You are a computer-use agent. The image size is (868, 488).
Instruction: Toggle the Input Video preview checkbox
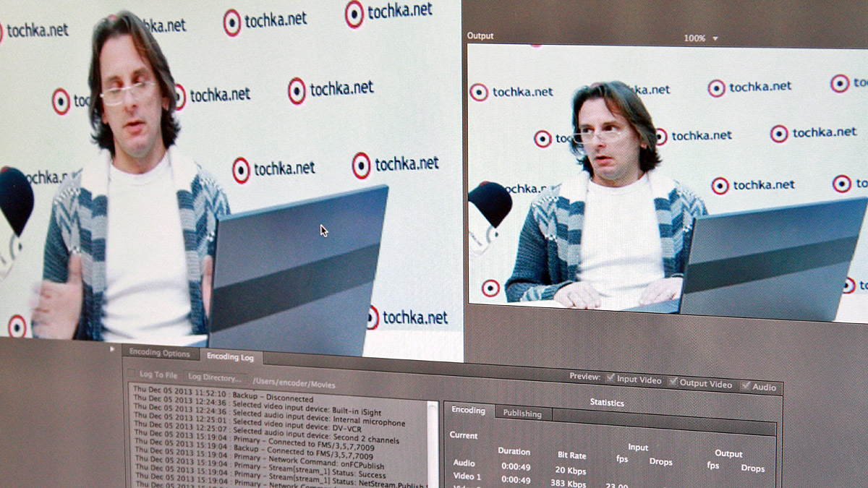point(611,379)
